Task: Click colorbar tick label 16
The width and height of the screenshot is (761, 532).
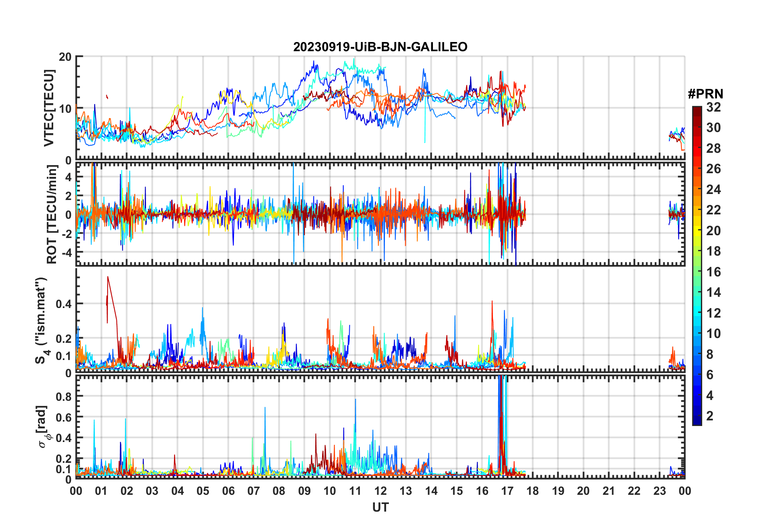Action: [x=713, y=272]
